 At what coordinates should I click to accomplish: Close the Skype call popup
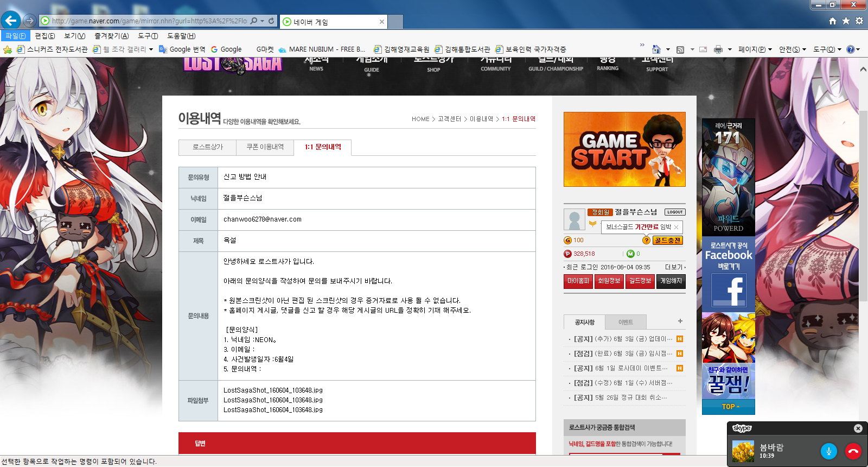point(858,428)
